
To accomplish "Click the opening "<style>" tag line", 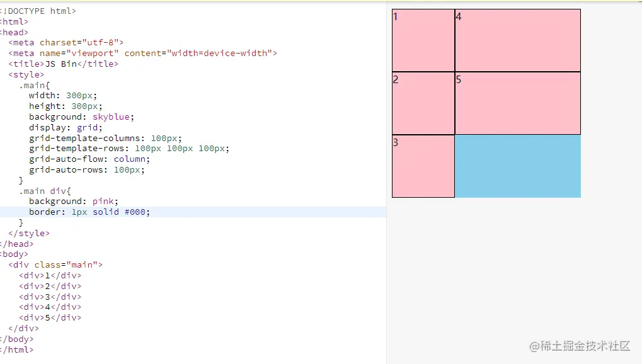I will [x=26, y=74].
